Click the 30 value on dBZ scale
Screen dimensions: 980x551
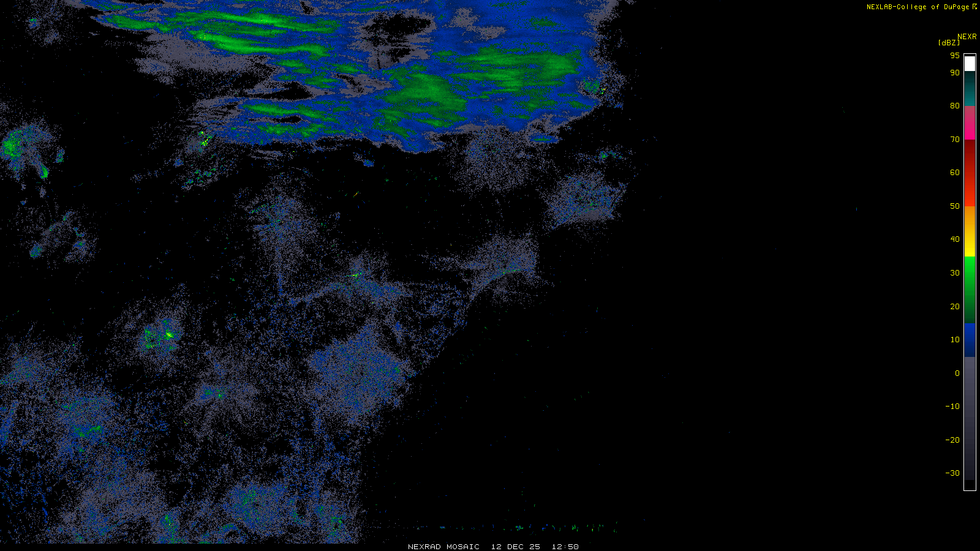point(955,273)
